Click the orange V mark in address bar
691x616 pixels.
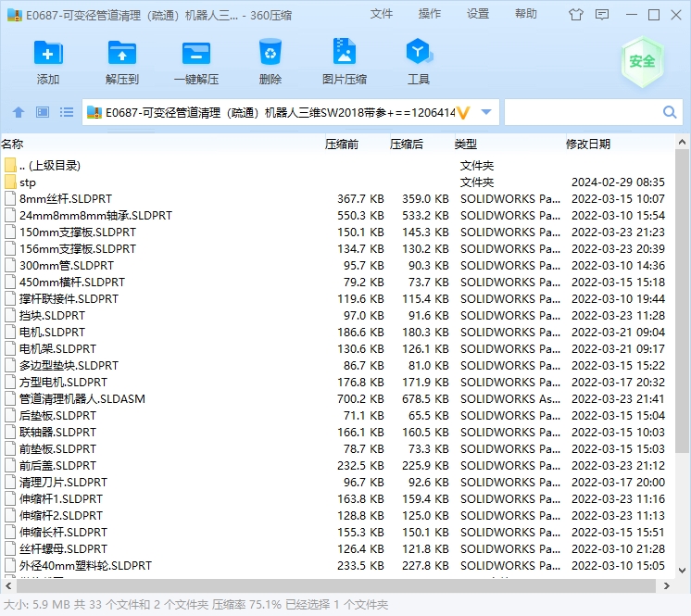coord(463,113)
